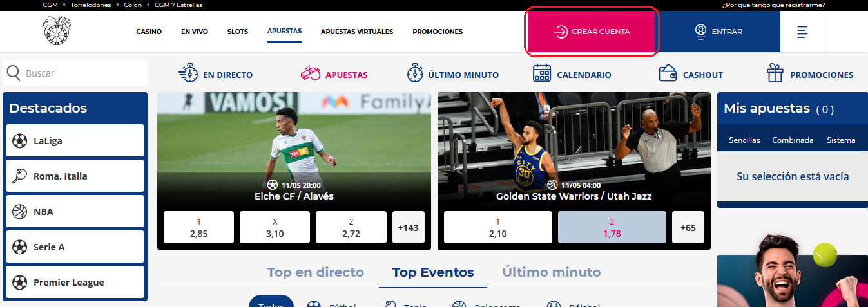Expand +143 more markets for Elche match
Viewport: 868px width, 307px height.
(x=409, y=227)
